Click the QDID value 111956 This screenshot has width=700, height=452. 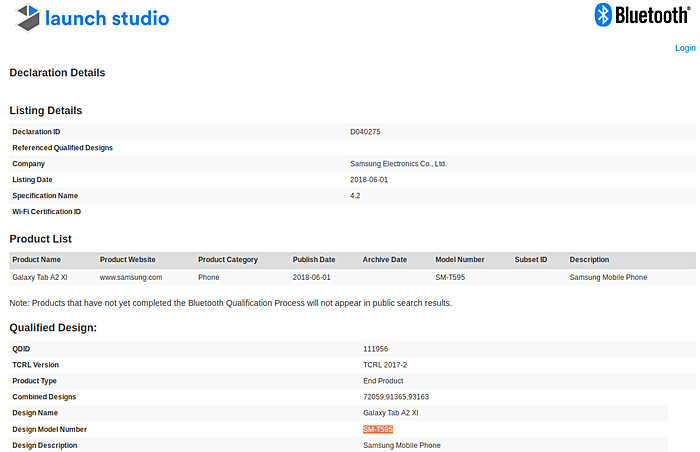[375, 349]
